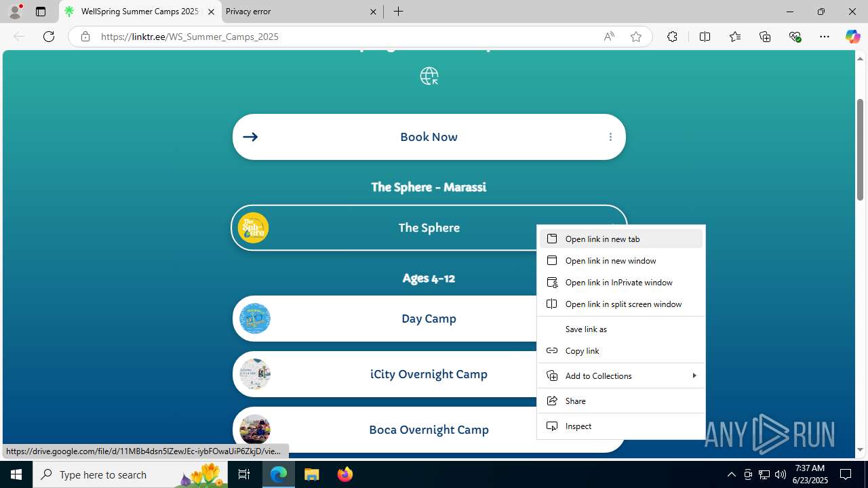Click the scrollbar down arrow
Image resolution: width=868 pixels, height=488 pixels.
pos(860,450)
